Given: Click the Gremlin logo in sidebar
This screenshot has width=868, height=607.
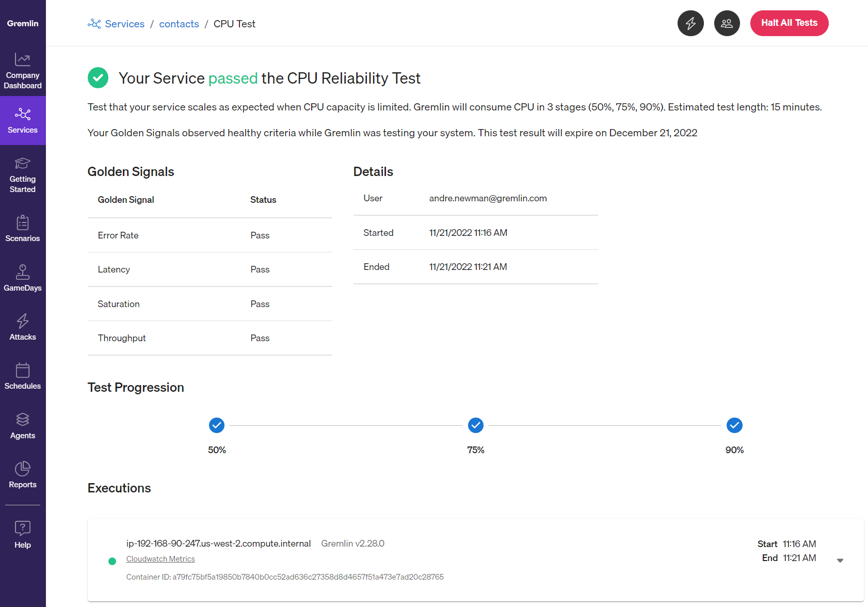Looking at the screenshot, I should [23, 23].
